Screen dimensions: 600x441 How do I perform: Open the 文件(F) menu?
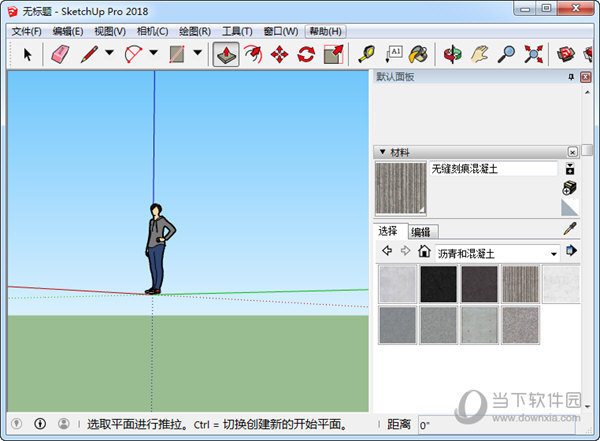pos(26,31)
